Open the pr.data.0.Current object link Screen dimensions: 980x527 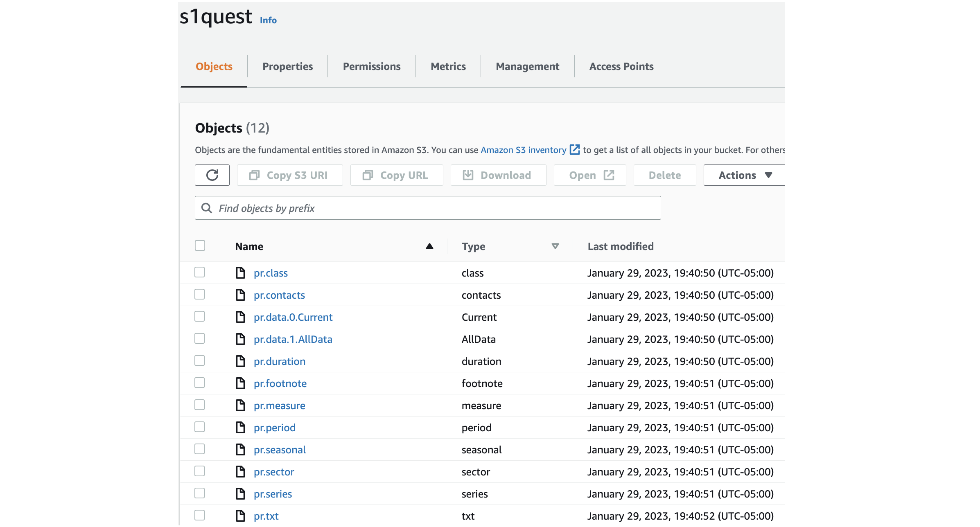click(293, 317)
